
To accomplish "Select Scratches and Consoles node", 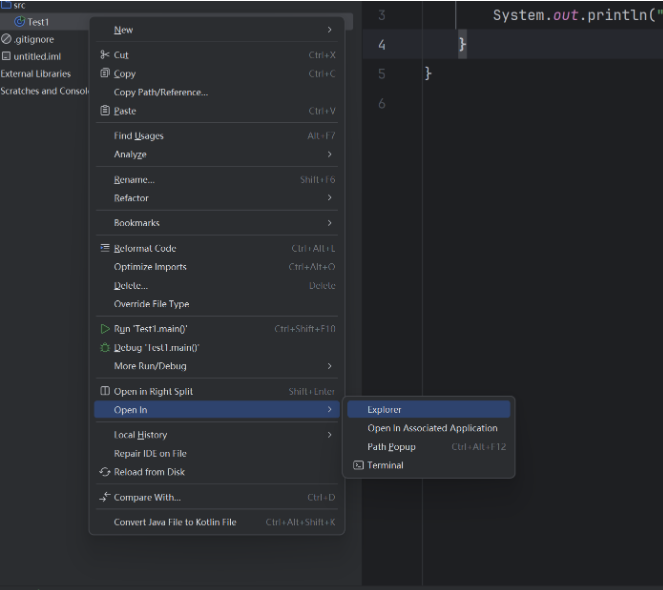I will (44, 91).
